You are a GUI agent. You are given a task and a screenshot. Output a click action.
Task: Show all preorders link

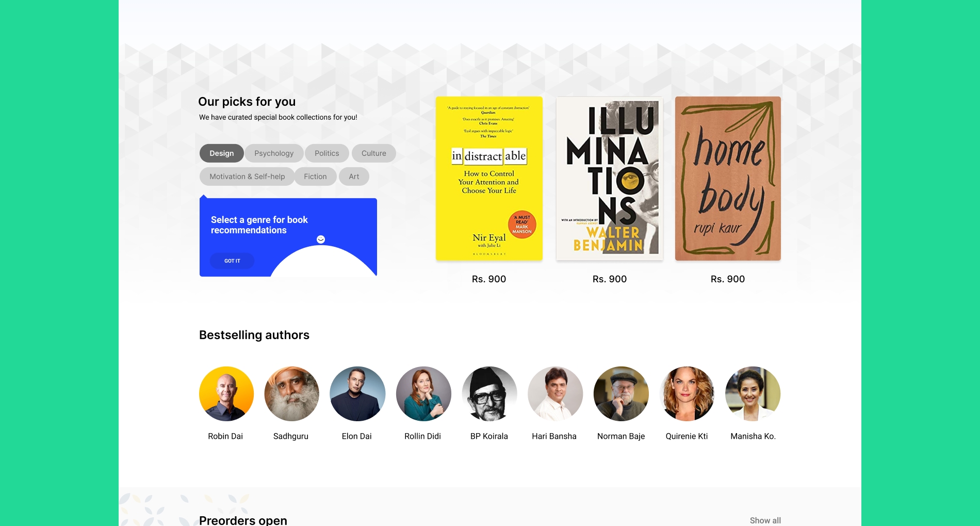[765, 520]
